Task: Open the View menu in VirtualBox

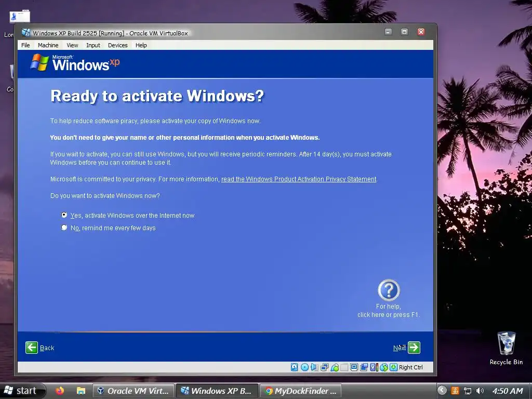Action: pos(72,45)
